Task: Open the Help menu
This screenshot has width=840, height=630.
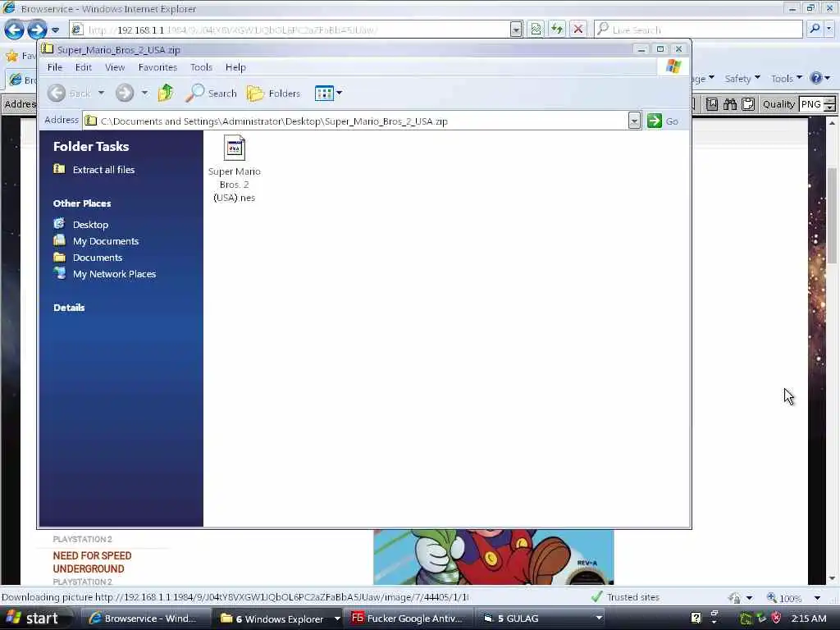Action: pos(235,67)
